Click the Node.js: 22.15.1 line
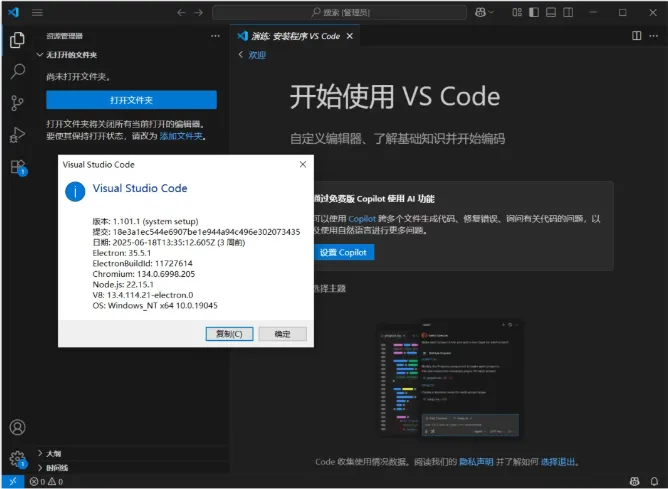668x489 pixels. point(123,285)
